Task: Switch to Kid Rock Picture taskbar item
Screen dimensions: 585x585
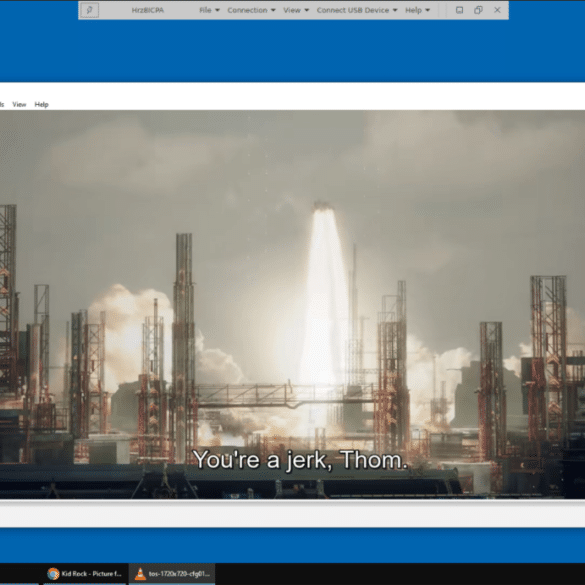Action: pyautogui.click(x=85, y=574)
